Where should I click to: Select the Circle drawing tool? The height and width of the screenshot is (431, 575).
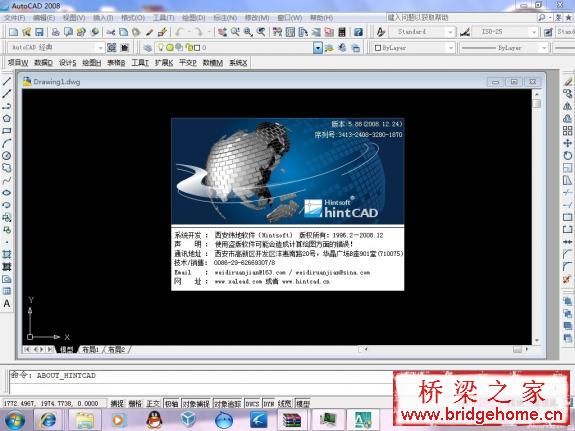coord(7,156)
